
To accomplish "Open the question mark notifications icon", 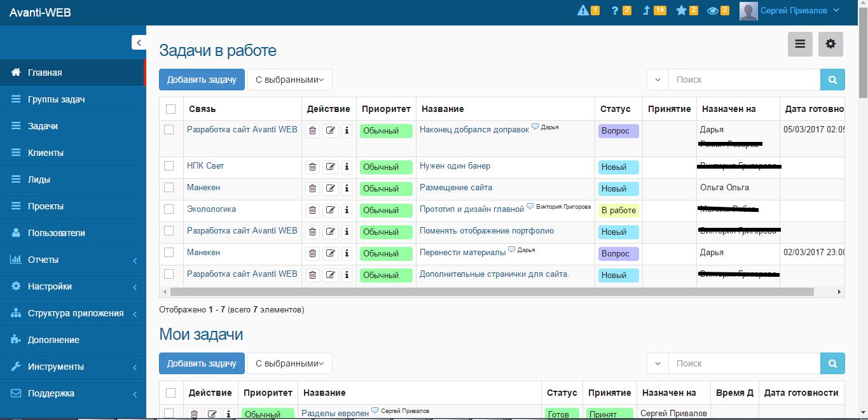I will 615,10.
